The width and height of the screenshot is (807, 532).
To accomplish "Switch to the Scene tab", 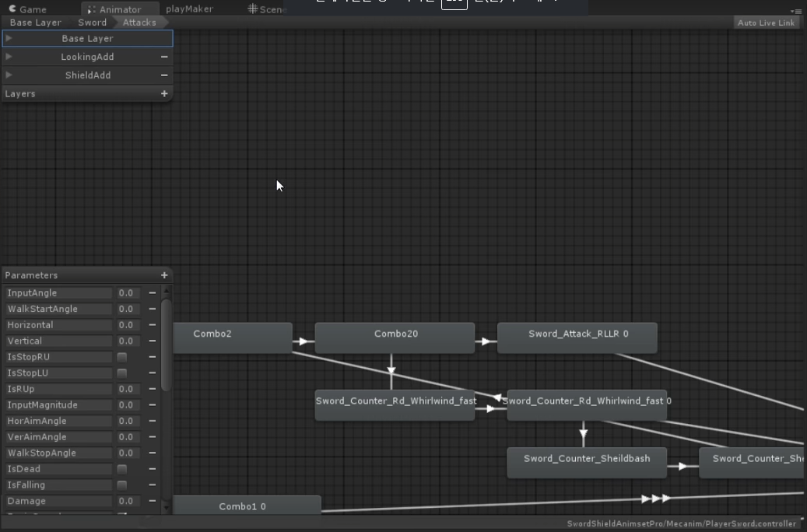I will tap(265, 9).
